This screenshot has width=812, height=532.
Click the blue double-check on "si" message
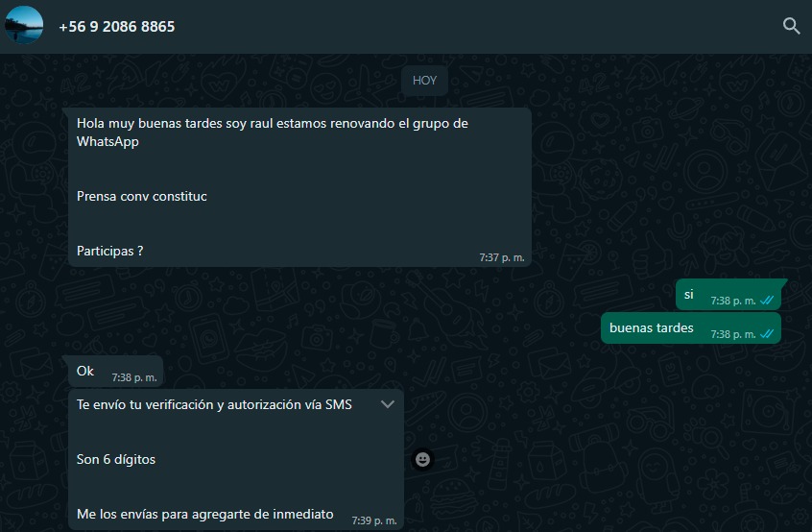point(767,301)
